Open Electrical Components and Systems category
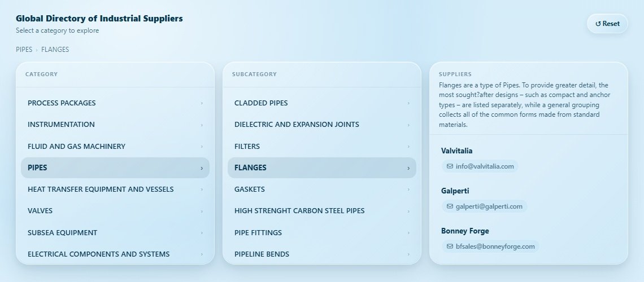644x282 pixels. pyautogui.click(x=98, y=254)
